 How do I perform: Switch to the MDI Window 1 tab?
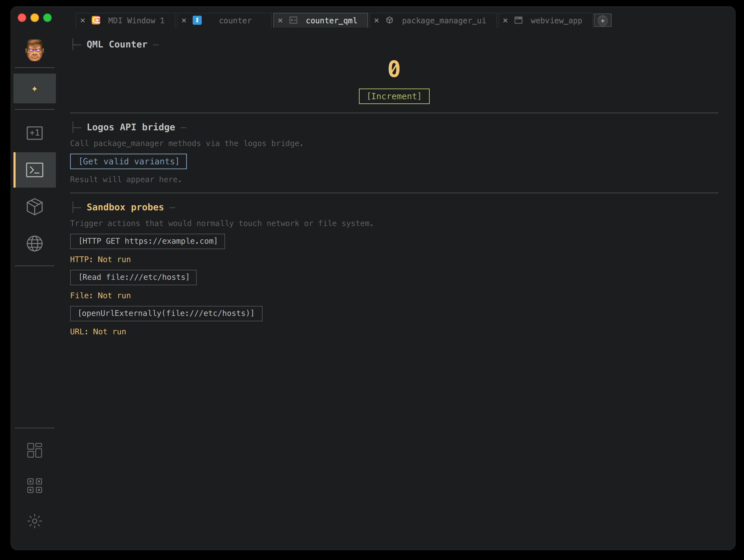click(136, 21)
